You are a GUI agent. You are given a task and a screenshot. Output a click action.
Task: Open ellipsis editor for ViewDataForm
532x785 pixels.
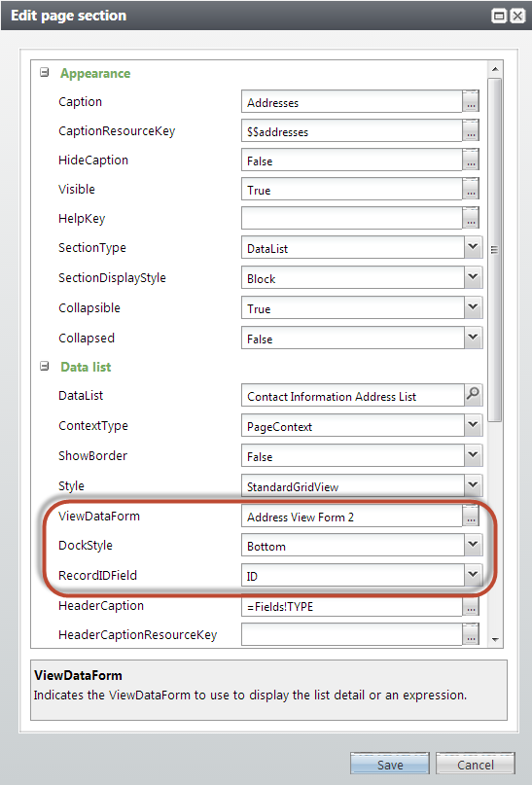coord(471,516)
